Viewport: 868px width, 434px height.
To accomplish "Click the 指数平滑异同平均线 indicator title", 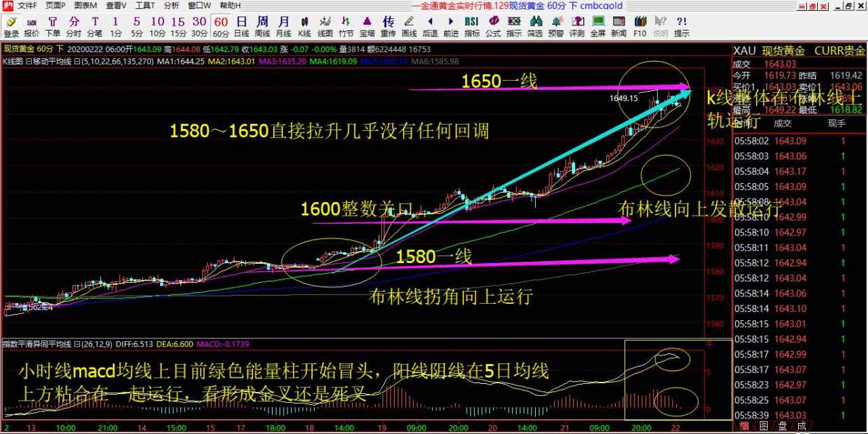I will coord(37,344).
